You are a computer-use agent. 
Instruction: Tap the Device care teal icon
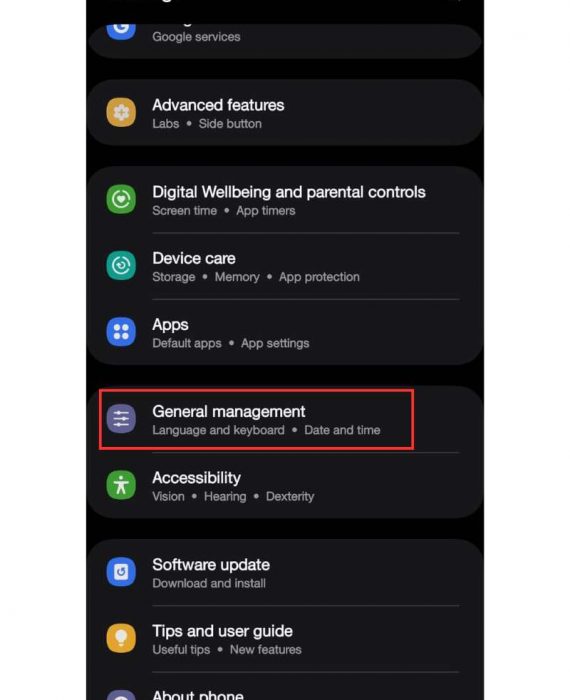click(121, 266)
